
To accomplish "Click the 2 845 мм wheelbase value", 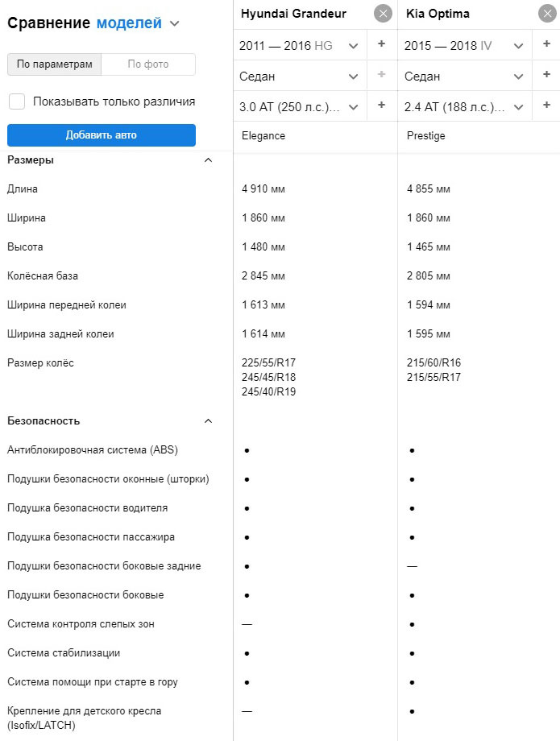I will pyautogui.click(x=263, y=276).
